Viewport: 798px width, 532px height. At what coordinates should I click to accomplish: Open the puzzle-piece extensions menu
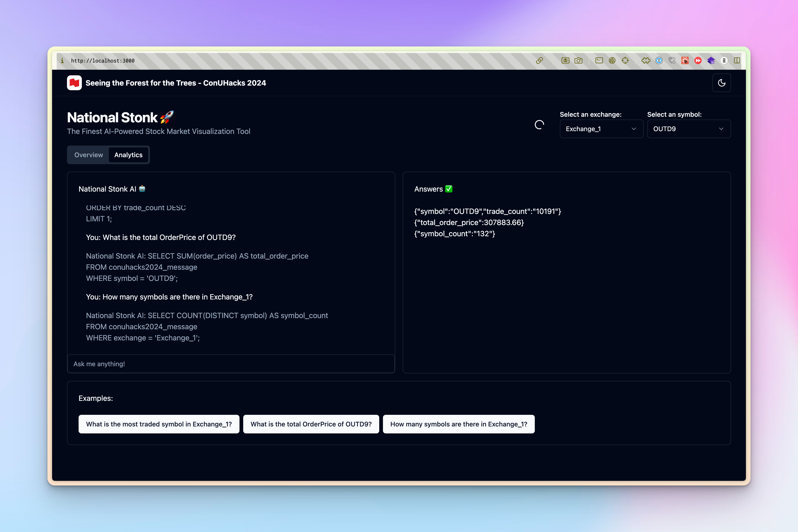[646, 60]
